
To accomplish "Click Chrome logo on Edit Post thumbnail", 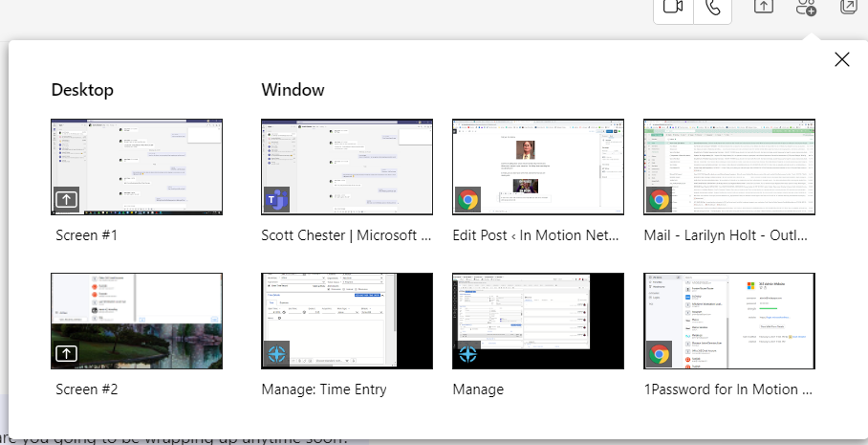I will point(467,199).
